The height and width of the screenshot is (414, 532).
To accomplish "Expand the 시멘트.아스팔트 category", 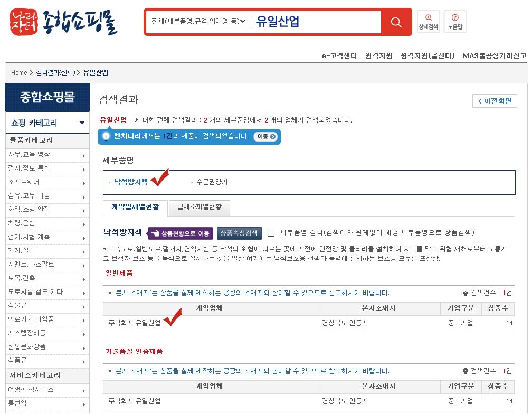I will tap(47, 265).
